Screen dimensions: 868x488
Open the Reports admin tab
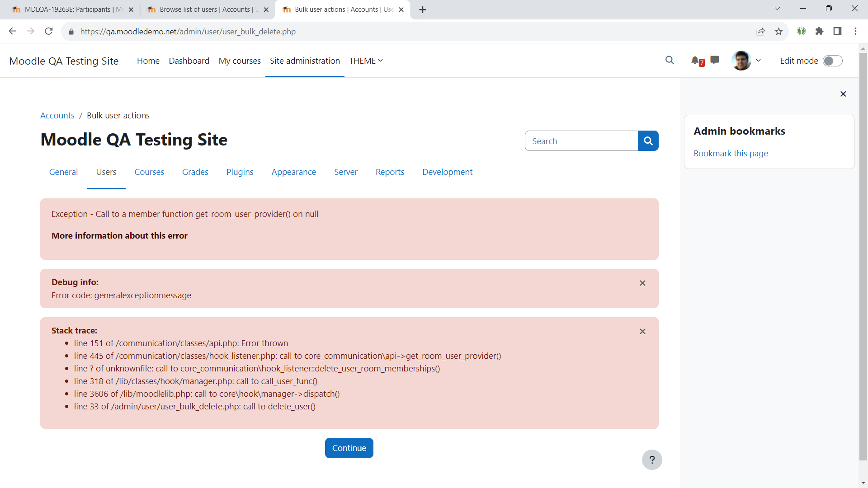click(390, 172)
